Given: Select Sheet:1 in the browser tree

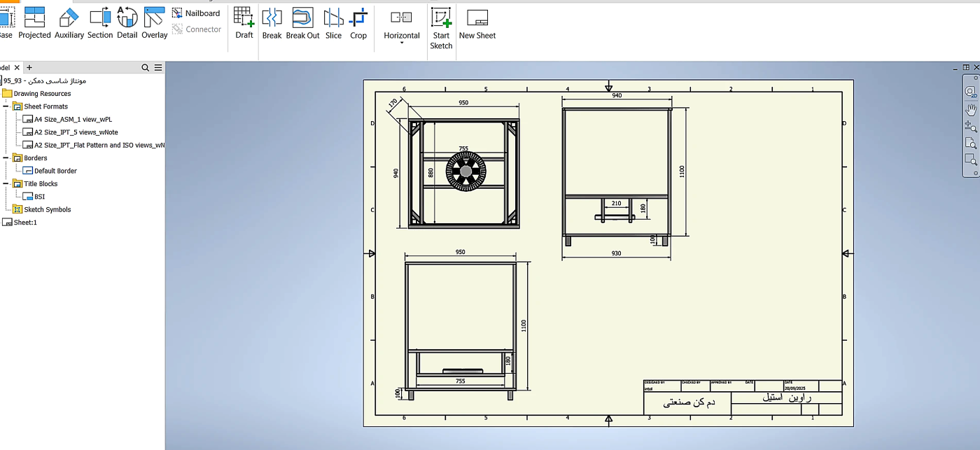Looking at the screenshot, I should (20, 223).
